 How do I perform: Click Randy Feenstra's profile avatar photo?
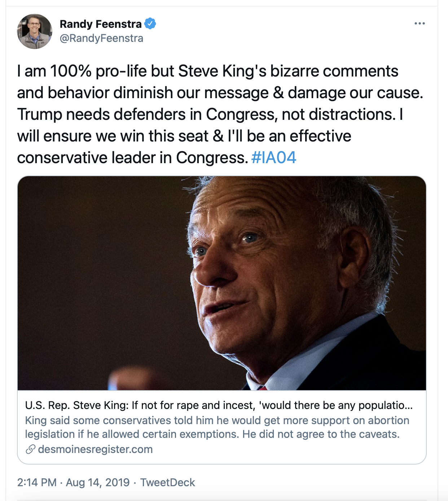(x=35, y=31)
